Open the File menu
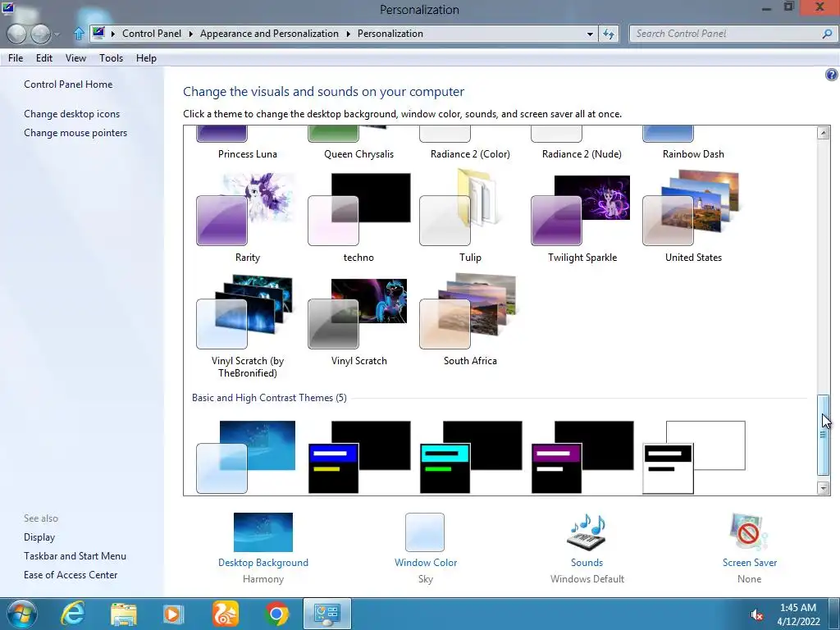Screen dimensions: 840x630 click(16, 58)
